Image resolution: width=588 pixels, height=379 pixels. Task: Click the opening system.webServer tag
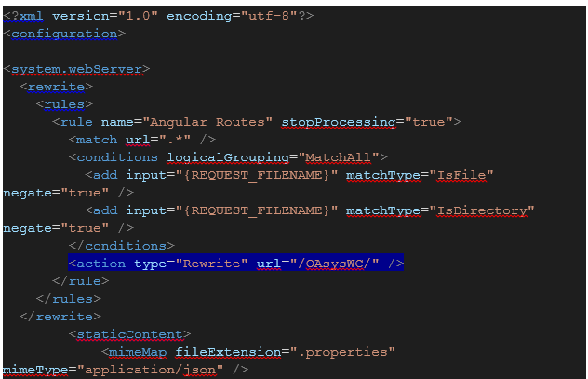tap(76, 69)
